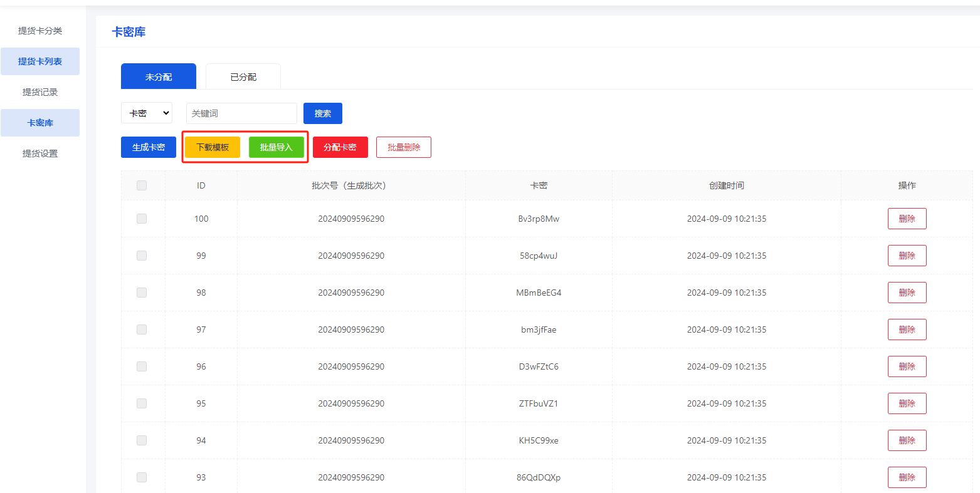Open 提货设置 in the sidebar
The height and width of the screenshot is (493, 980).
(40, 153)
